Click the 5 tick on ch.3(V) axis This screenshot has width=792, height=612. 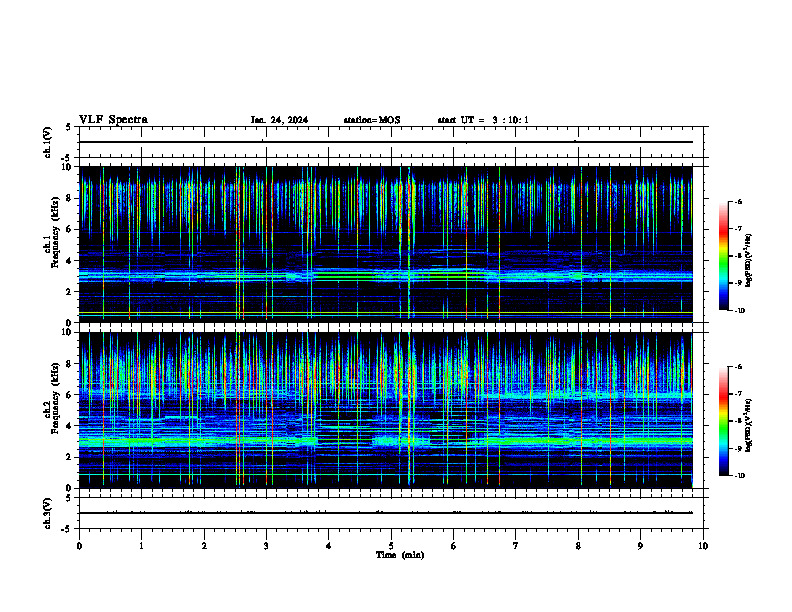point(69,498)
